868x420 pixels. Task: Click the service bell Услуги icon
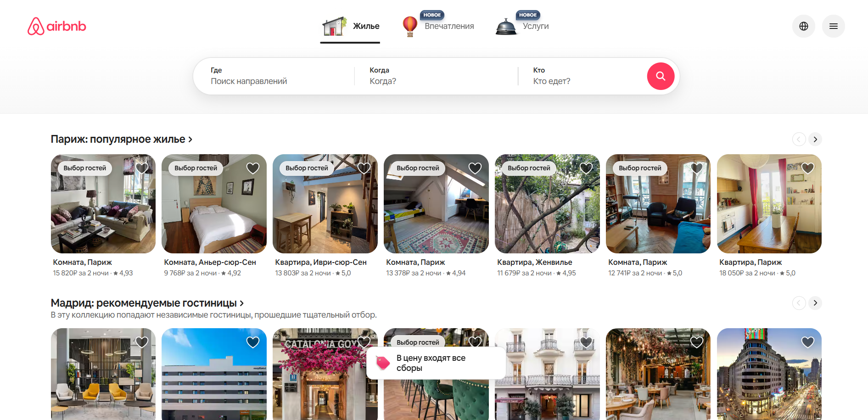coord(506,27)
